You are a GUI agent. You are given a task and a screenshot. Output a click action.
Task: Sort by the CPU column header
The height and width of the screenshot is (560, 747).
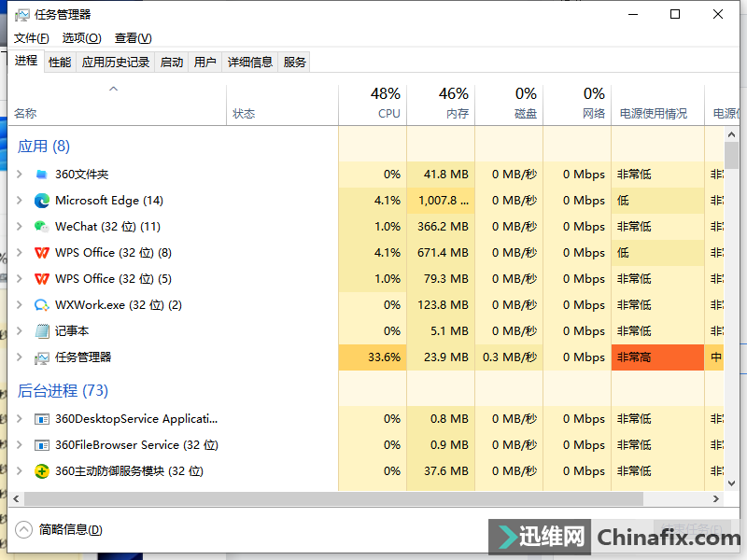point(373,104)
